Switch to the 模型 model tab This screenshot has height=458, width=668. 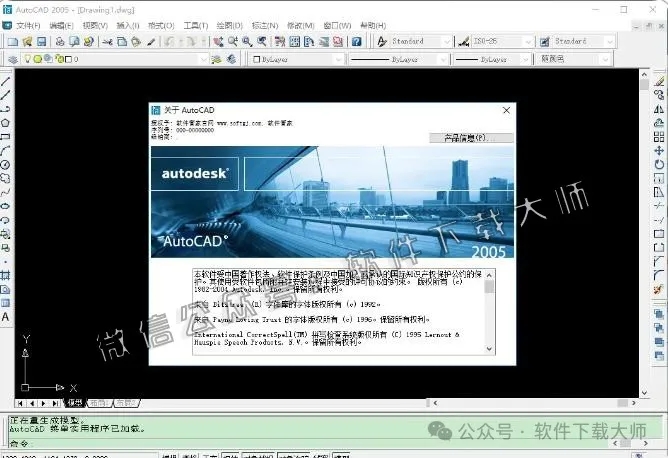(75, 403)
